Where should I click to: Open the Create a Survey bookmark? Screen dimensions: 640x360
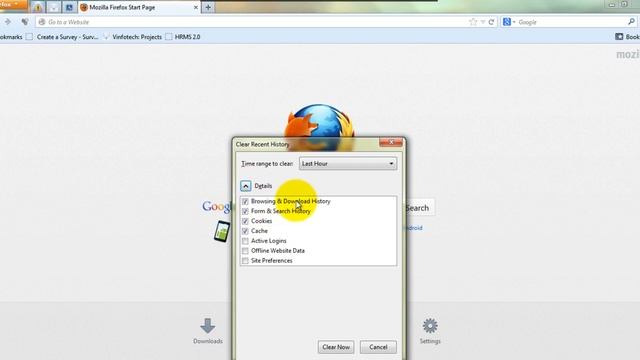[x=62, y=37]
